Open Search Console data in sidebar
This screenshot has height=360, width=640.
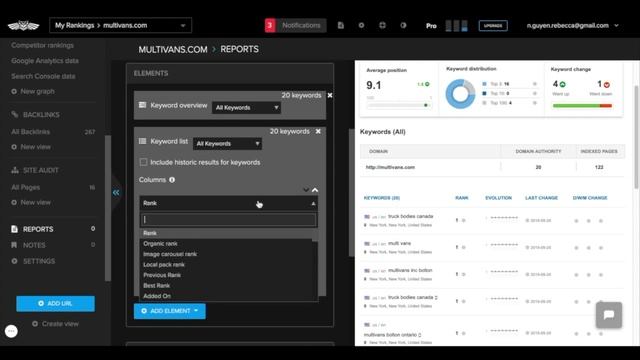[x=43, y=76]
